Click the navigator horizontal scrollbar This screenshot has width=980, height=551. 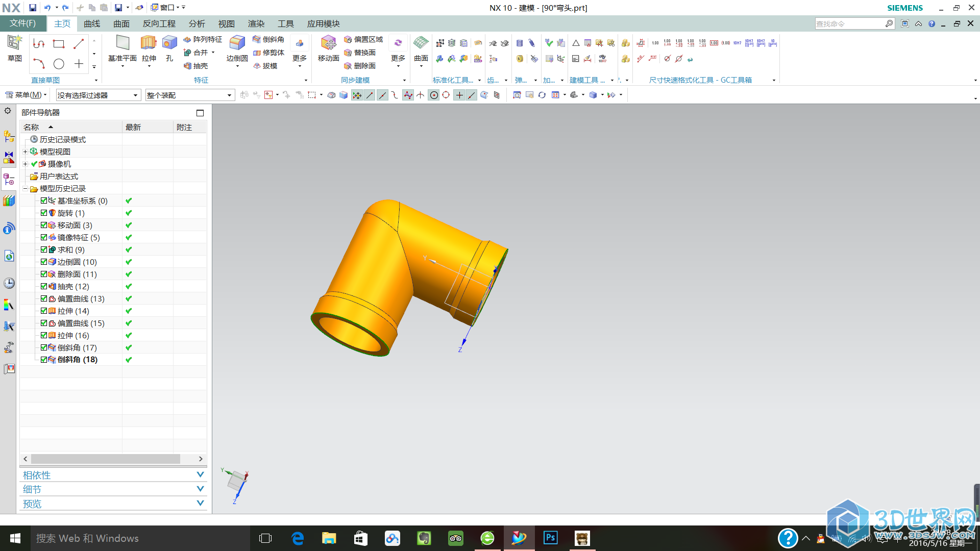point(105,459)
